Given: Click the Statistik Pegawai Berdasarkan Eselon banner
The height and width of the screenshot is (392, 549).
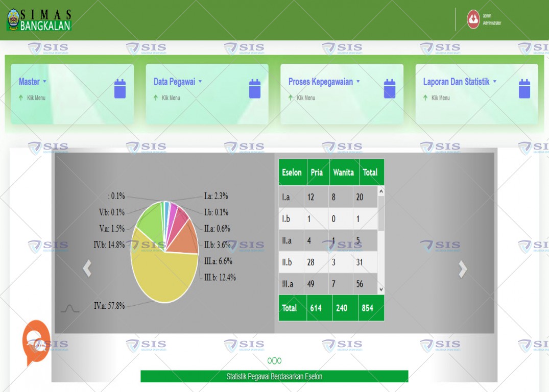Looking at the screenshot, I should pos(274,376).
